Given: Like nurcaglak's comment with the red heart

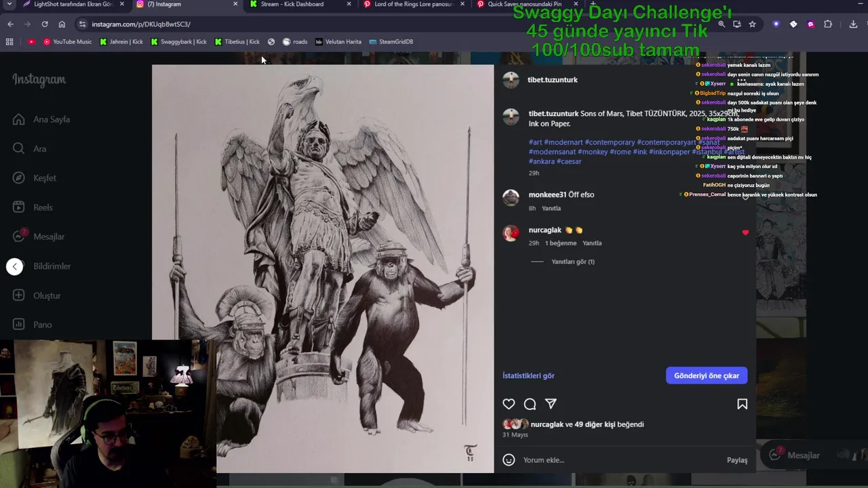Looking at the screenshot, I should (x=745, y=232).
